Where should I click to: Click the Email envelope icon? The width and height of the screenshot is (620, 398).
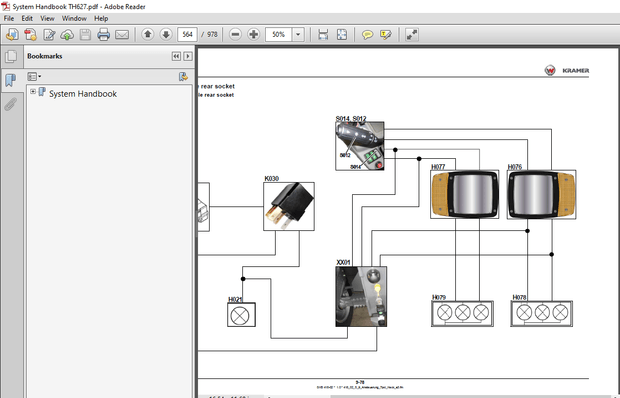(122, 35)
